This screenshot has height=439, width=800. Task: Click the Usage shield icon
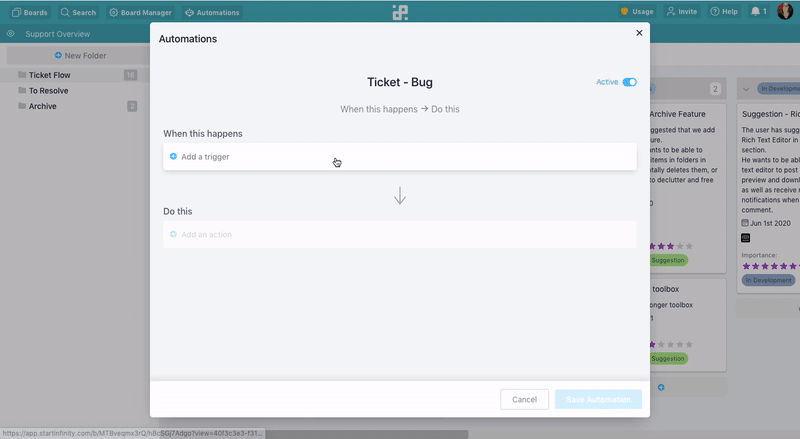coord(624,11)
